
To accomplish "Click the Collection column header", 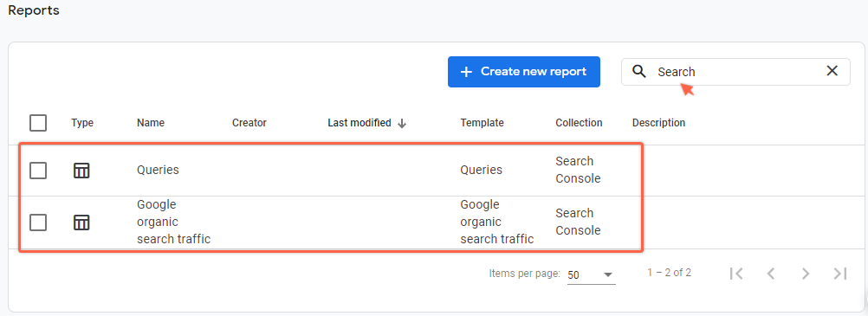I will click(x=579, y=123).
